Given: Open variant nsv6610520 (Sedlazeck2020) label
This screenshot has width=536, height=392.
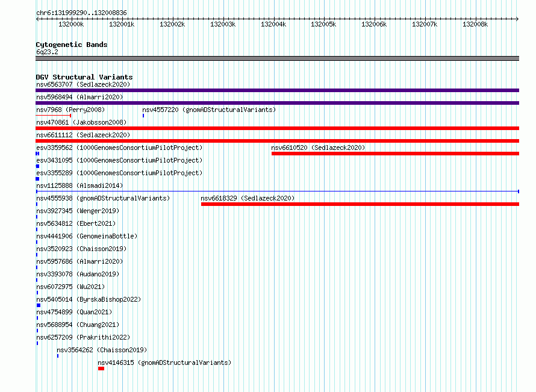Looking at the screenshot, I should (x=318, y=148).
